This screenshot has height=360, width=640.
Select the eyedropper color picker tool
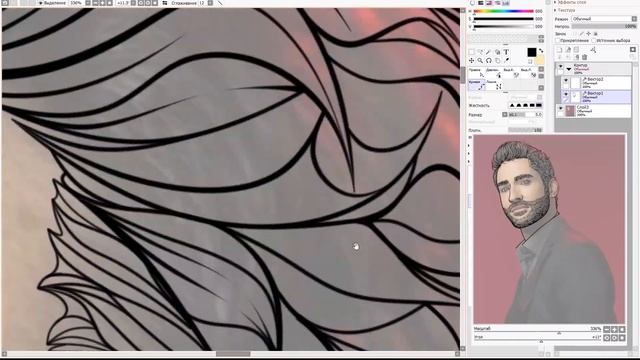(507, 61)
